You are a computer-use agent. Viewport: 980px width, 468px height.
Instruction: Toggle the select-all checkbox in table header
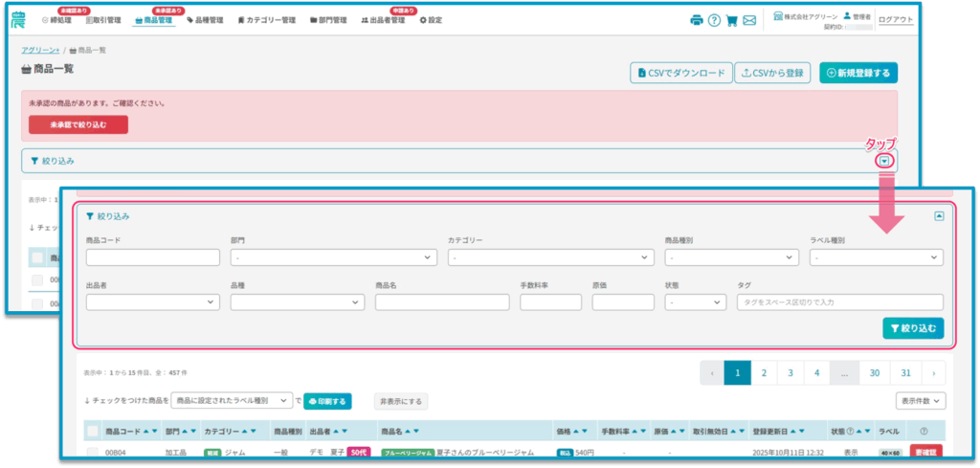(93, 432)
